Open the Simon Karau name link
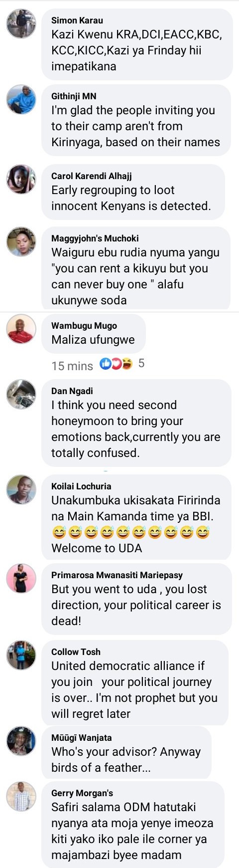239x868 pixels. pyautogui.click(x=77, y=20)
